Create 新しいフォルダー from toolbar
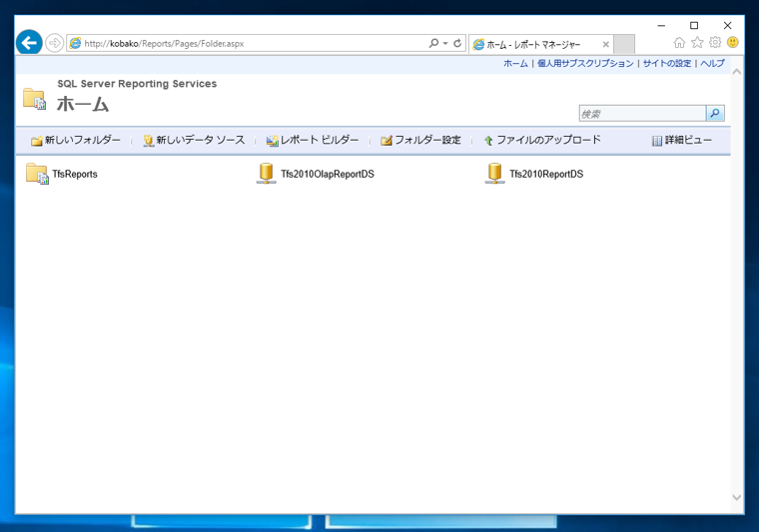Viewport: 759px width, 532px height. tap(82, 141)
